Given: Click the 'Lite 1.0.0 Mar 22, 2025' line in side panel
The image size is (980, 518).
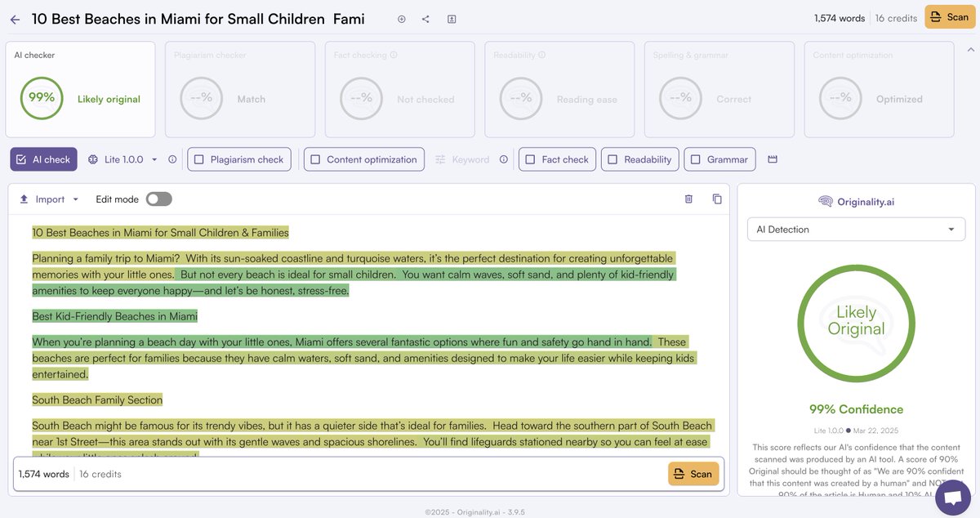Looking at the screenshot, I should (x=856, y=430).
